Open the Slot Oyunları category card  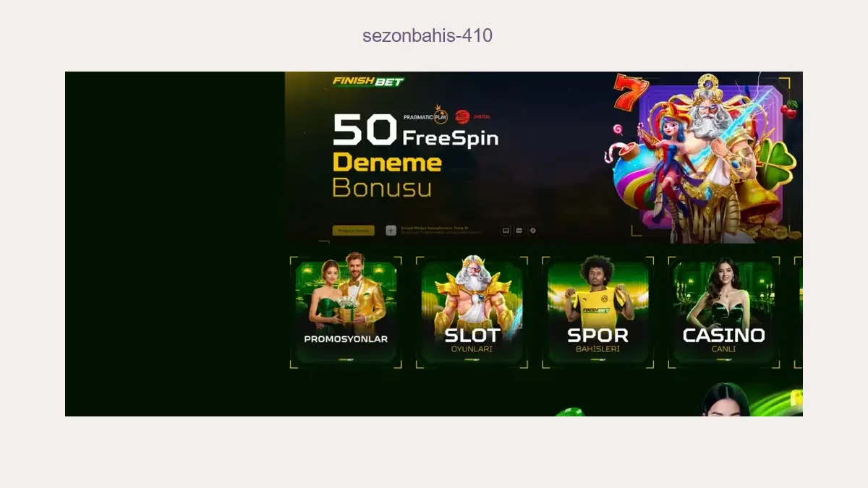pyautogui.click(x=472, y=312)
